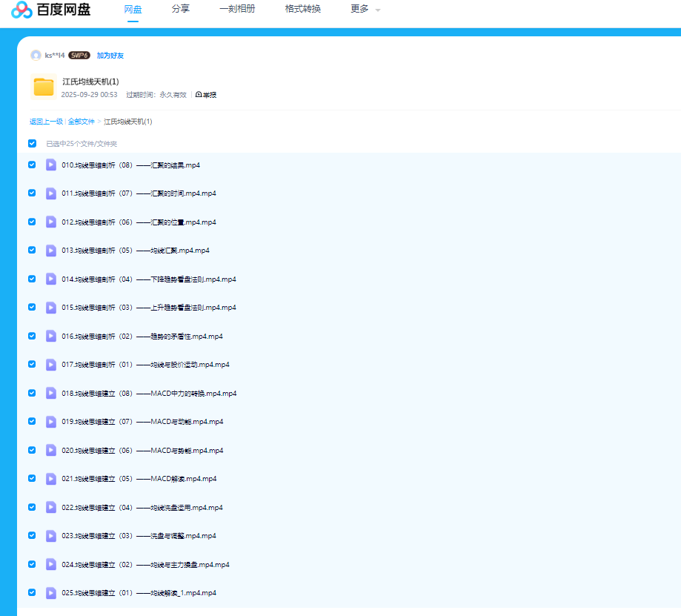Click the Baidu Netdisk (百度网盘) logo
Viewport: 681px width, 616px height.
tap(50, 10)
